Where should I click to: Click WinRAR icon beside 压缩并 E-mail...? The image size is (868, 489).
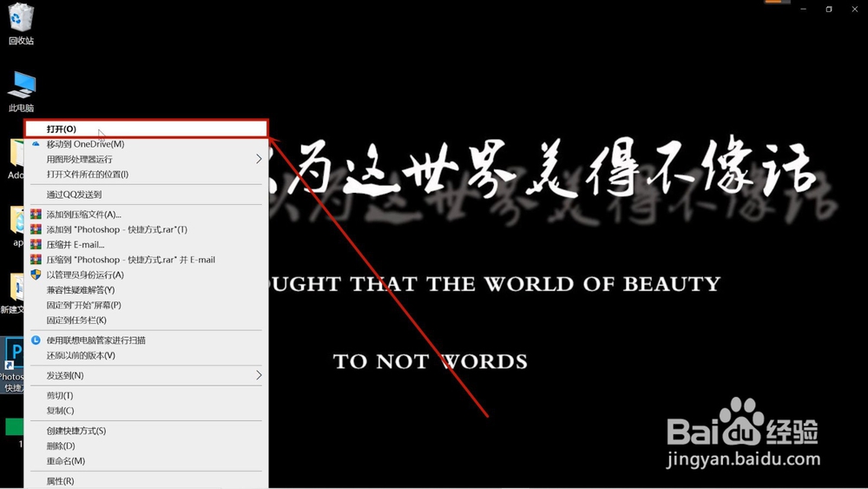[x=36, y=244]
